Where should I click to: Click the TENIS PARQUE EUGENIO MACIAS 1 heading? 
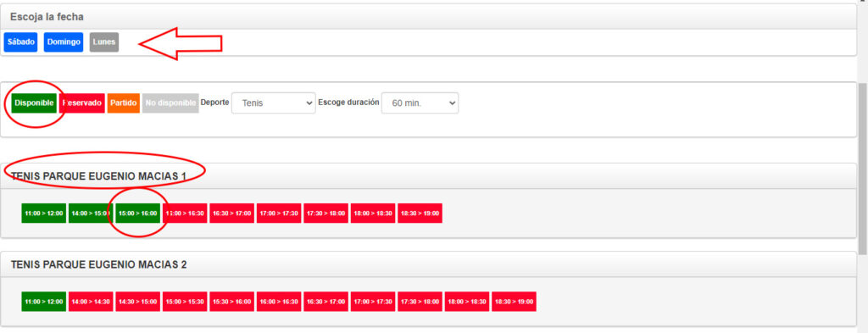[x=98, y=176]
